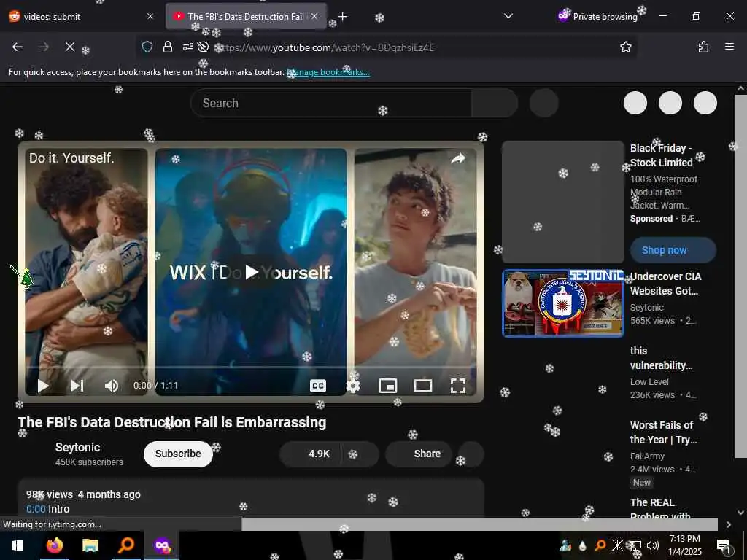This screenshot has height=560, width=747.
Task: Go back to the previous page
Action: tap(18, 47)
